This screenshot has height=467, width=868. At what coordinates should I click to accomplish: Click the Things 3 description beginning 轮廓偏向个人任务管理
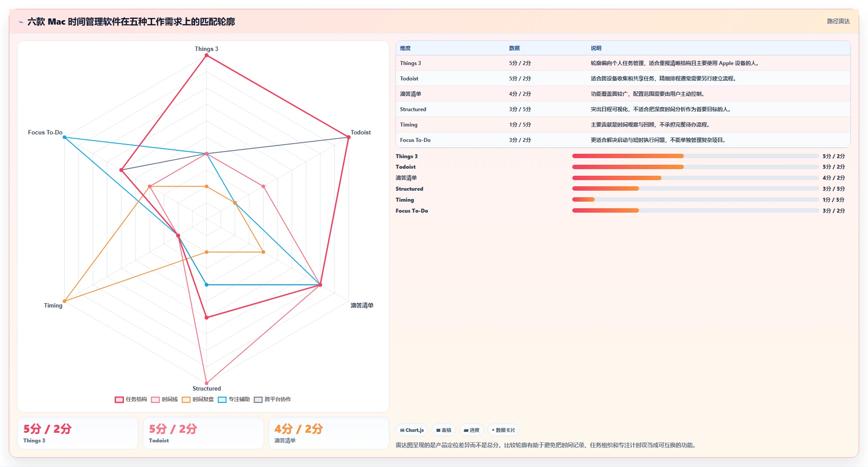click(676, 63)
